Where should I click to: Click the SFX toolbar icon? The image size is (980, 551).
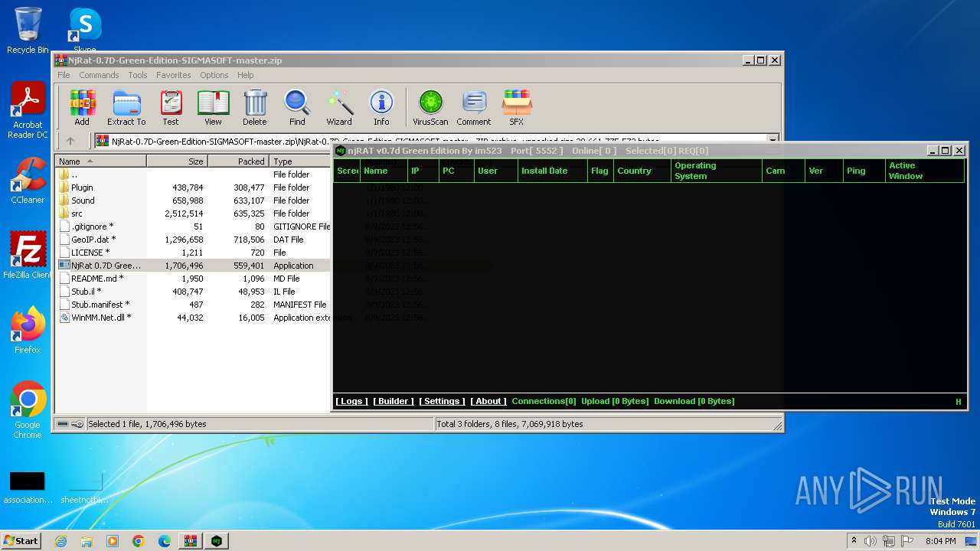(517, 107)
